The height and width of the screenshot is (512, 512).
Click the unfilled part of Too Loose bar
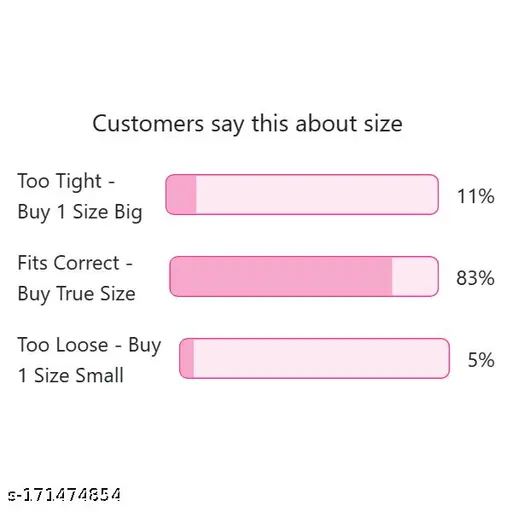point(321,358)
